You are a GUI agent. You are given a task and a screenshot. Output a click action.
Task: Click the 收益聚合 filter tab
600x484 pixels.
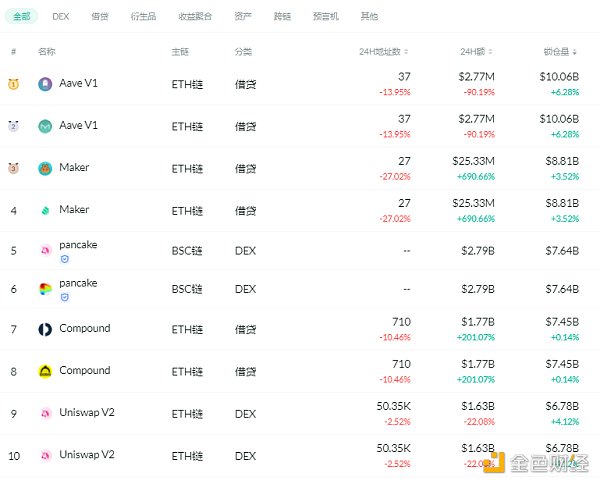pos(194,17)
